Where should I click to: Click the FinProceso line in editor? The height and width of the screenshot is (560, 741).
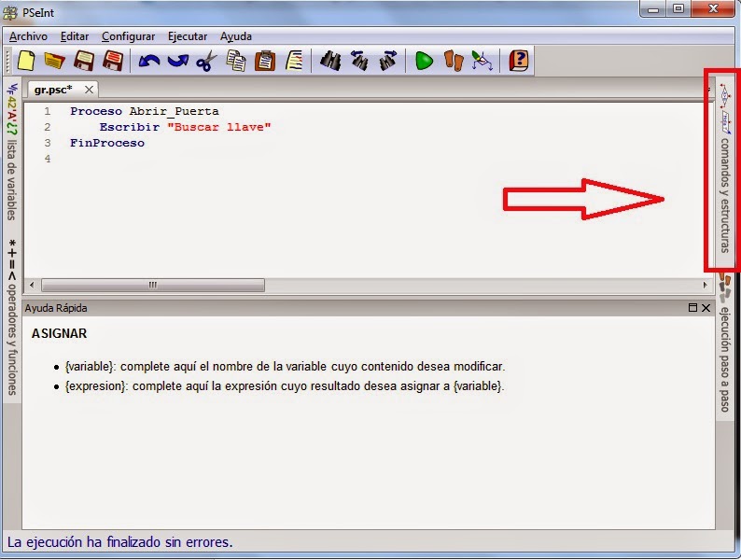pyautogui.click(x=107, y=143)
